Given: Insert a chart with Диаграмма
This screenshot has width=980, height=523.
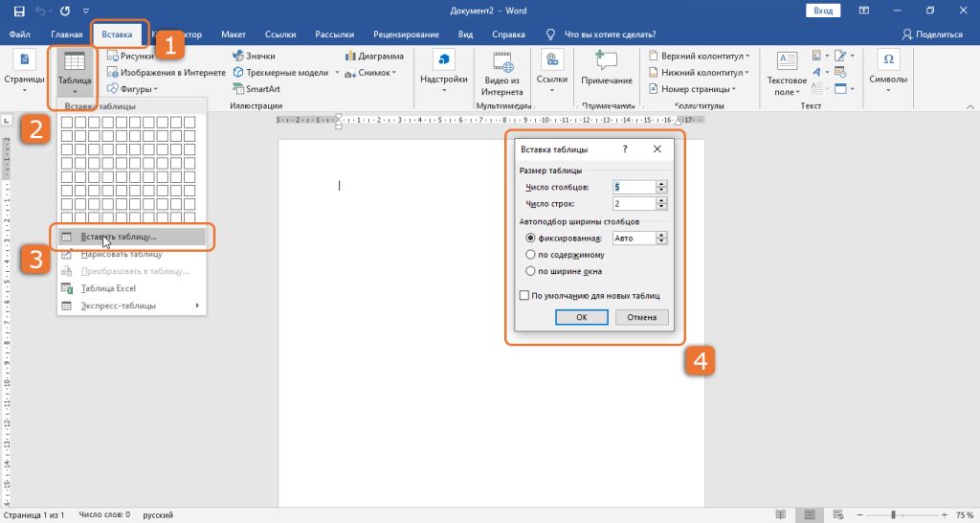Looking at the screenshot, I should [x=374, y=56].
